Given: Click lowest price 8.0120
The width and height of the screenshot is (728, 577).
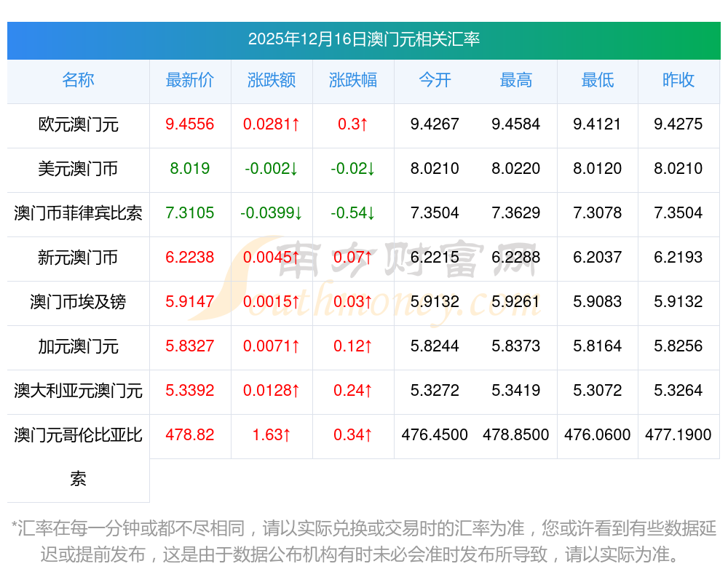Looking at the screenshot, I should pos(597,168).
